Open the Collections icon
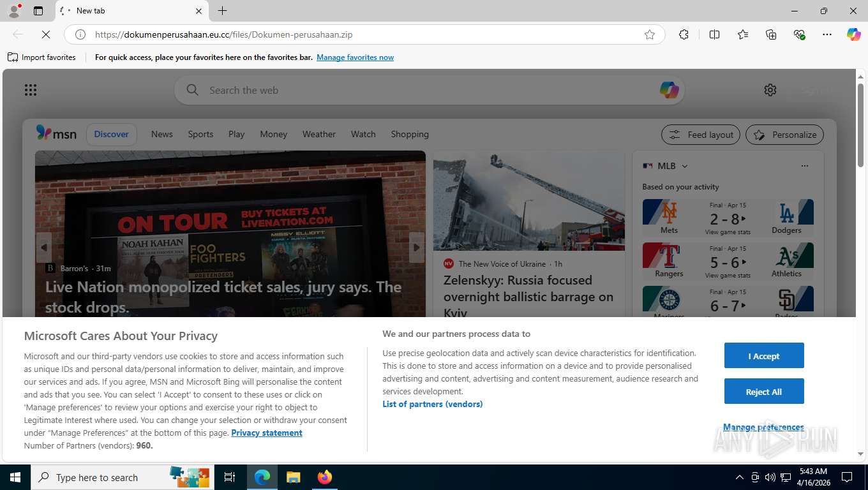 point(771,34)
